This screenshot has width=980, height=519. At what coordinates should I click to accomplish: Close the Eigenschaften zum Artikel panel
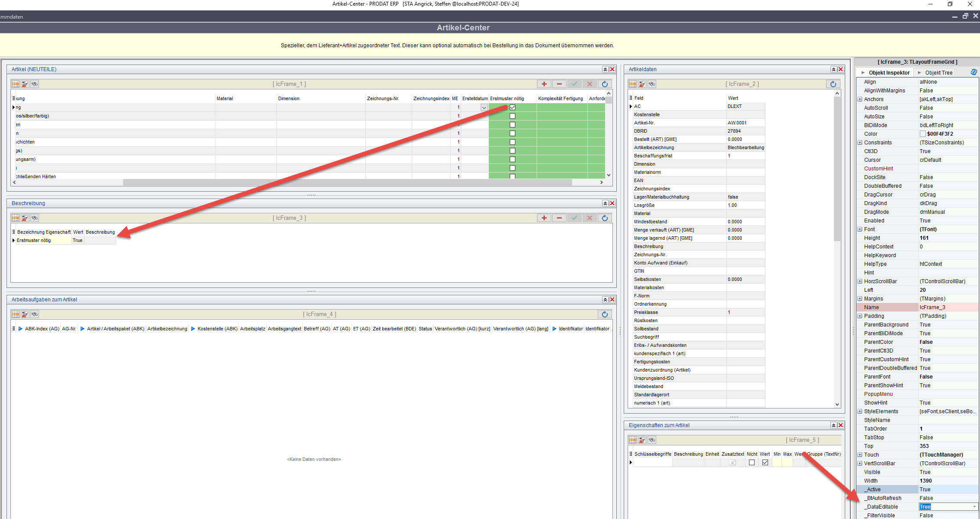tap(840, 425)
